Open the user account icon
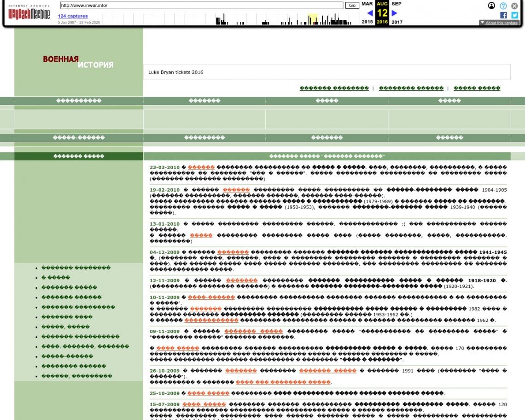This screenshot has height=420, width=525. (x=491, y=6)
